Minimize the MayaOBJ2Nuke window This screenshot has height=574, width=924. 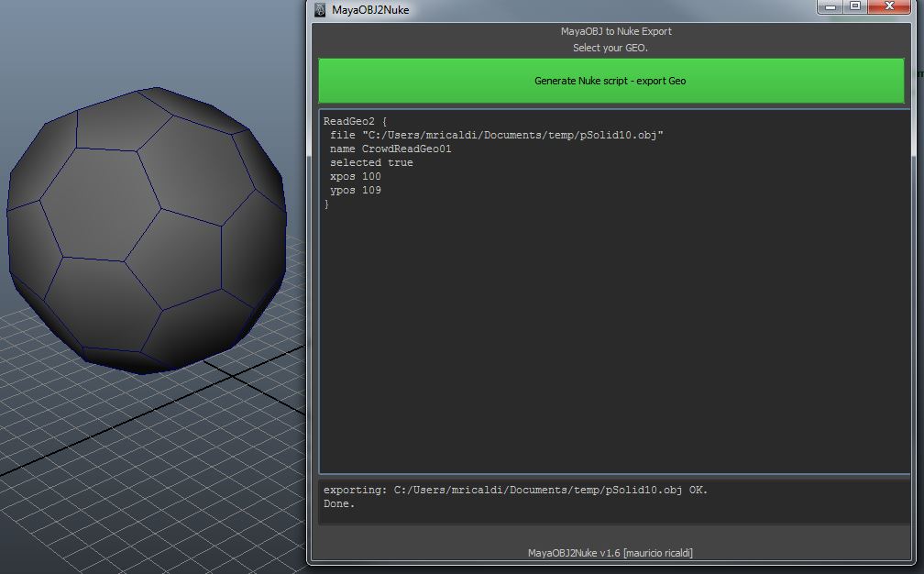(x=830, y=7)
